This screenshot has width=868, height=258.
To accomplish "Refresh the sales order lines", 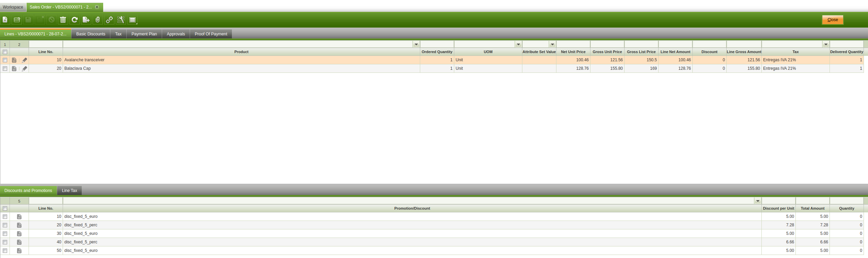I will [75, 20].
